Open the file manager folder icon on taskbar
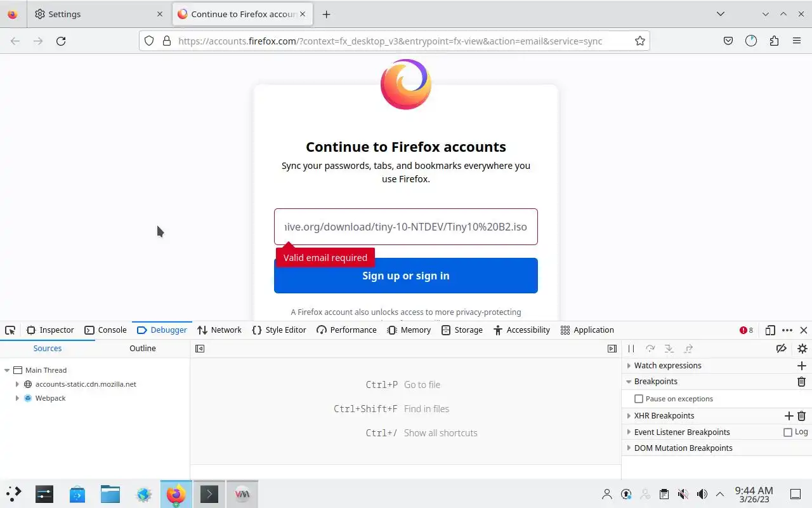Screen dimensions: 812x508 110,494
